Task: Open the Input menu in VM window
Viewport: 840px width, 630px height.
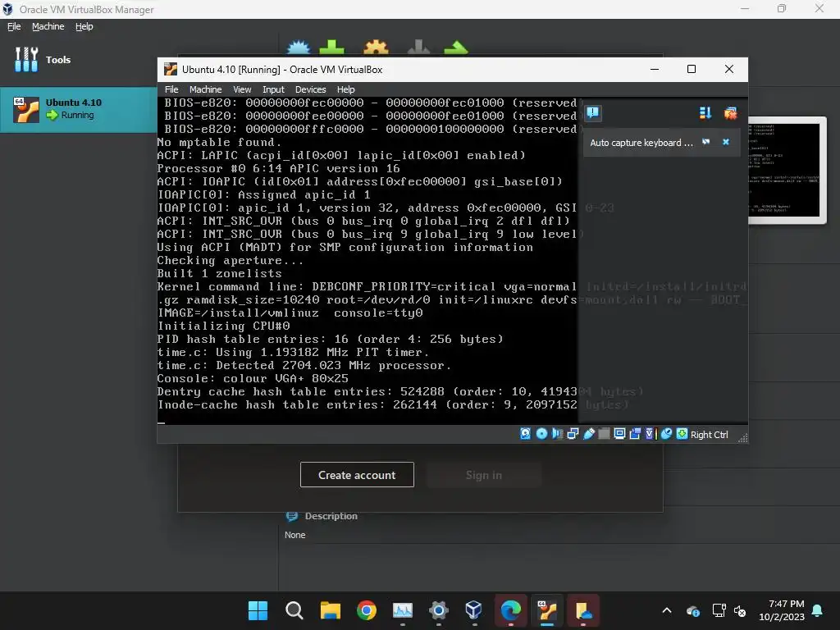Action: pos(273,89)
